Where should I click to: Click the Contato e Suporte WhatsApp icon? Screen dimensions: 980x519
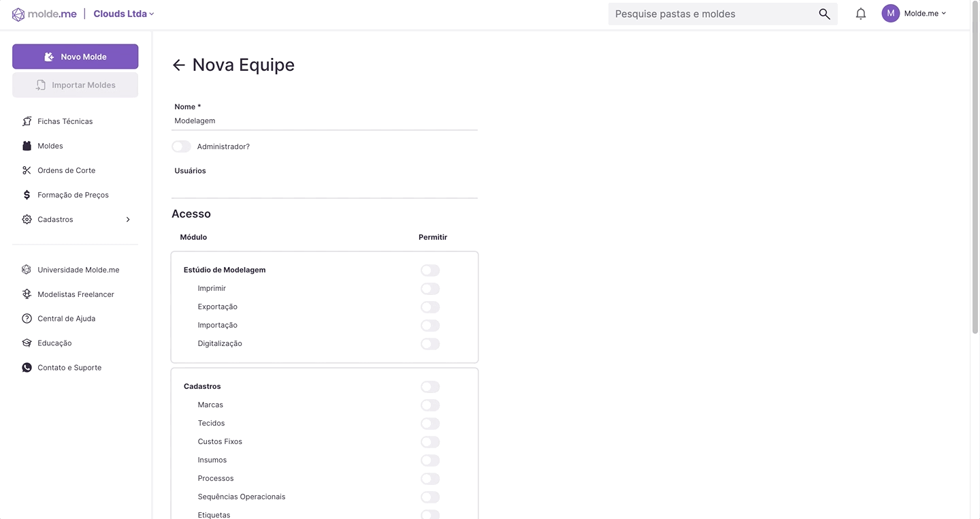click(x=27, y=368)
